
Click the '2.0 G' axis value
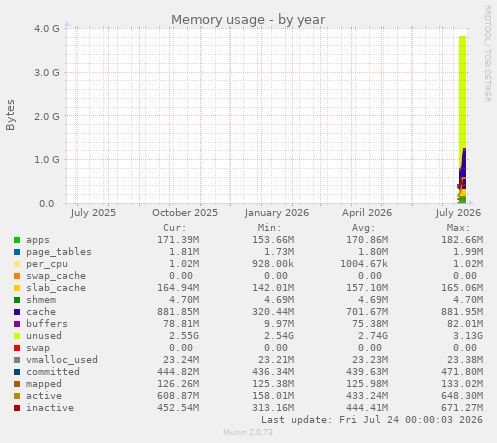(x=47, y=116)
